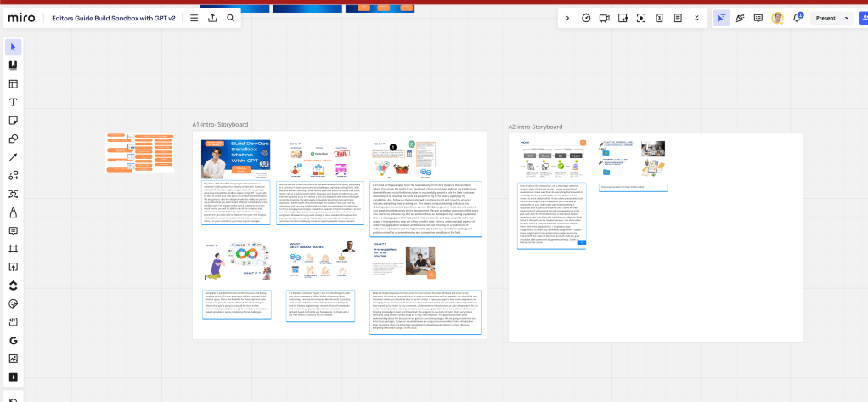Select the Text tool

pos(14,103)
